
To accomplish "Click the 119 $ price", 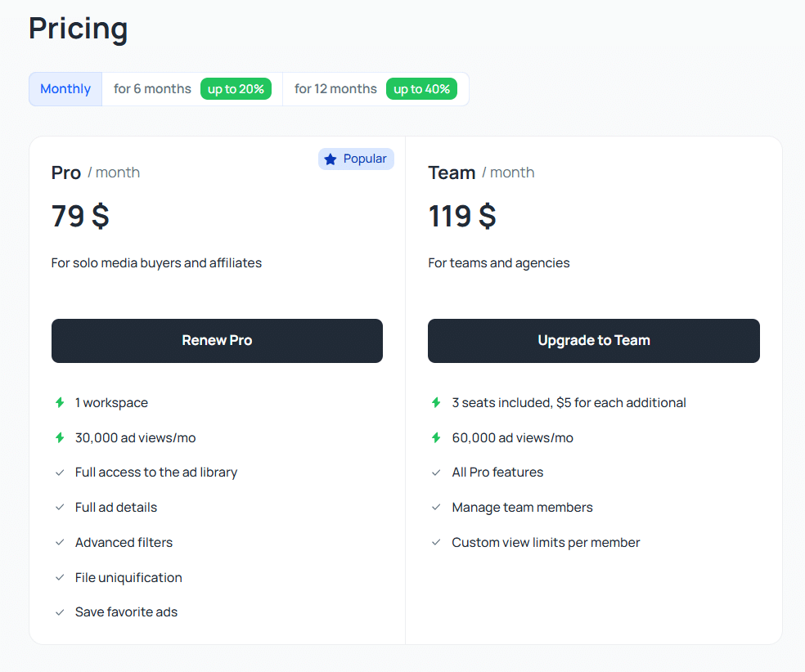I will 462,216.
